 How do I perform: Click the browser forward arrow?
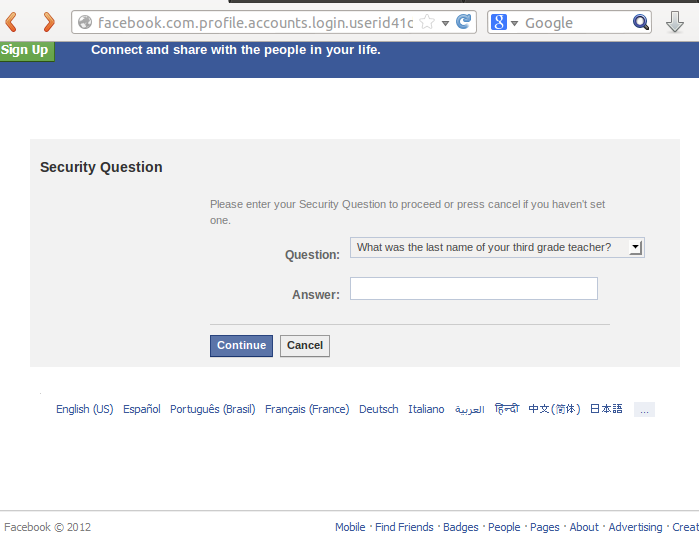[x=47, y=22]
